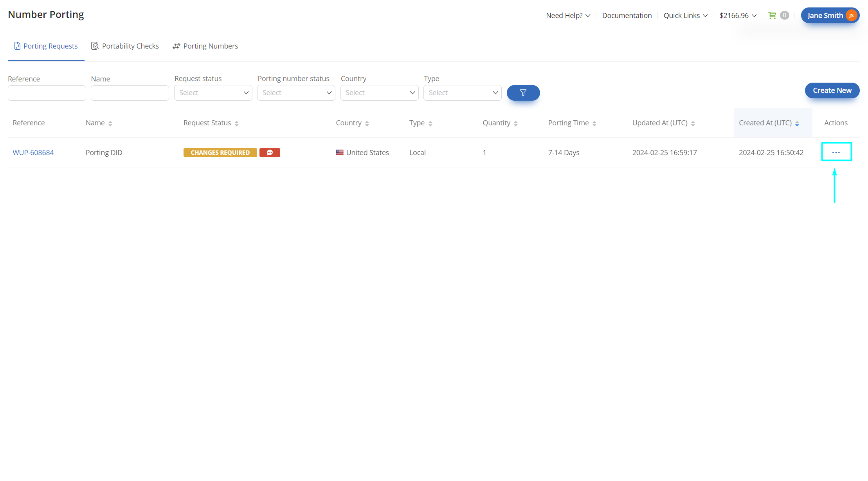The width and height of the screenshot is (868, 481).
Task: Expand the Need Help? menu
Action: point(568,15)
